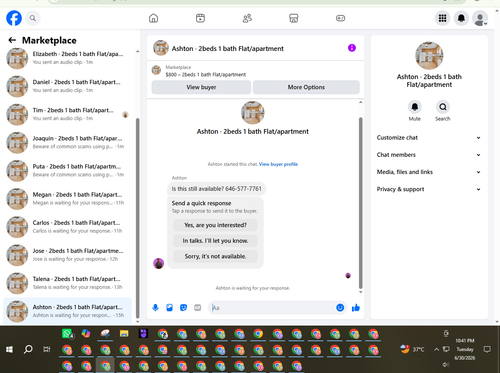Expand Customize chat section

429,138
